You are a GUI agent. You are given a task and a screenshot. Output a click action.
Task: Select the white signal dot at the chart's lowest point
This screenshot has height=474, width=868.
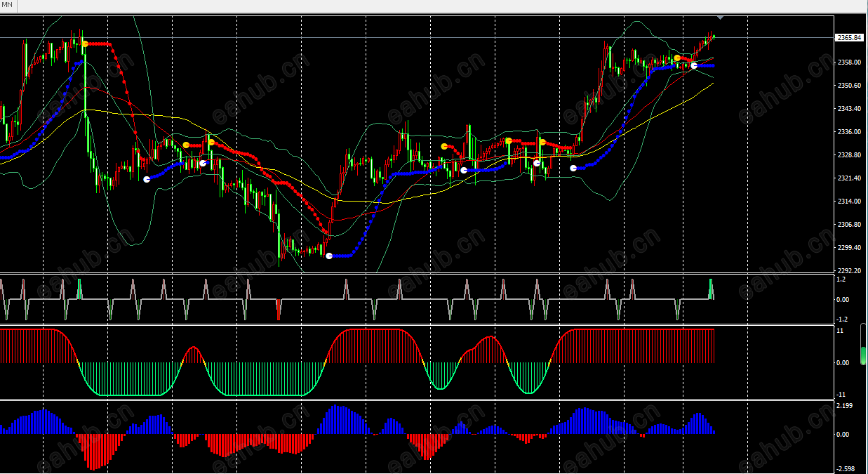click(x=329, y=256)
